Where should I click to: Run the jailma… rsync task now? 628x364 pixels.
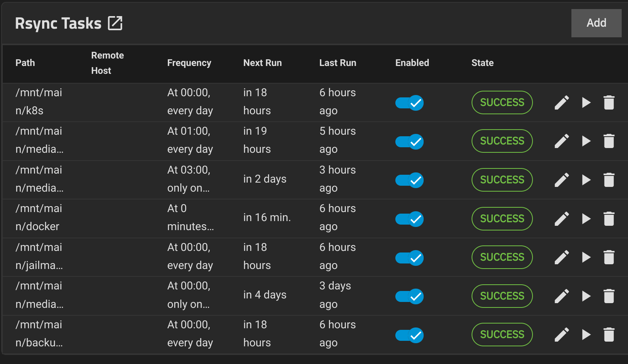pyautogui.click(x=586, y=257)
